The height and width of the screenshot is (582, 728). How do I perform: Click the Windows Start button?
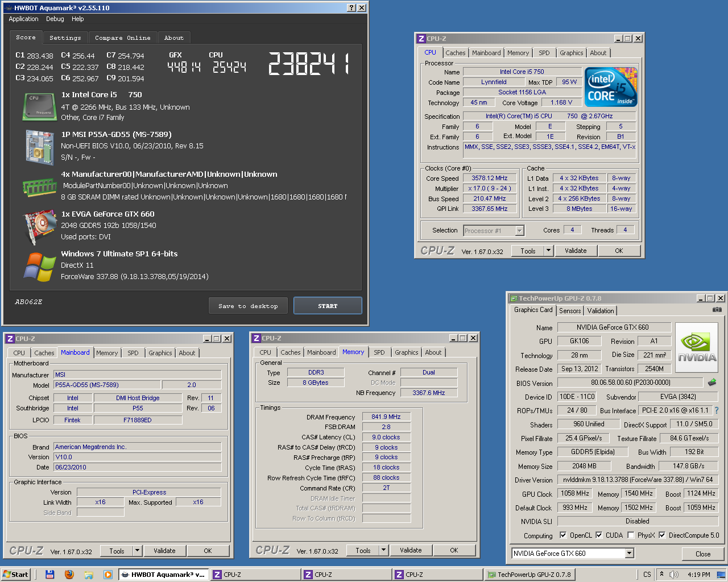(x=15, y=575)
